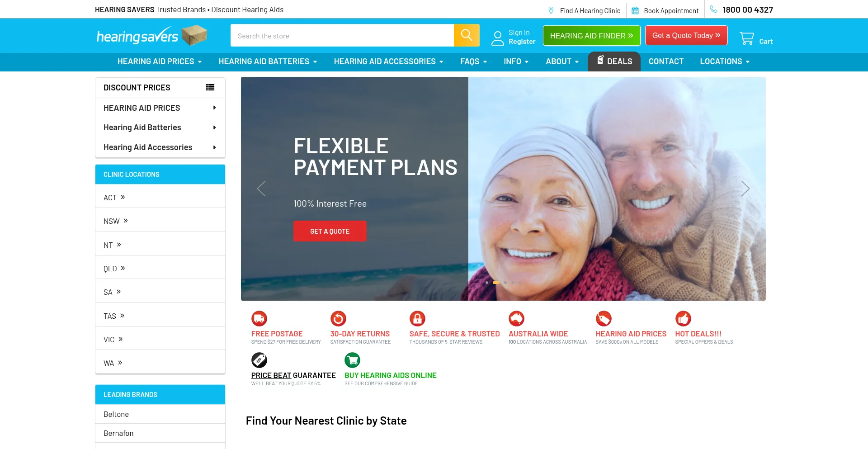Click the Safe, Secure & Trusted padlock icon
This screenshot has height=449, width=868.
(x=417, y=319)
